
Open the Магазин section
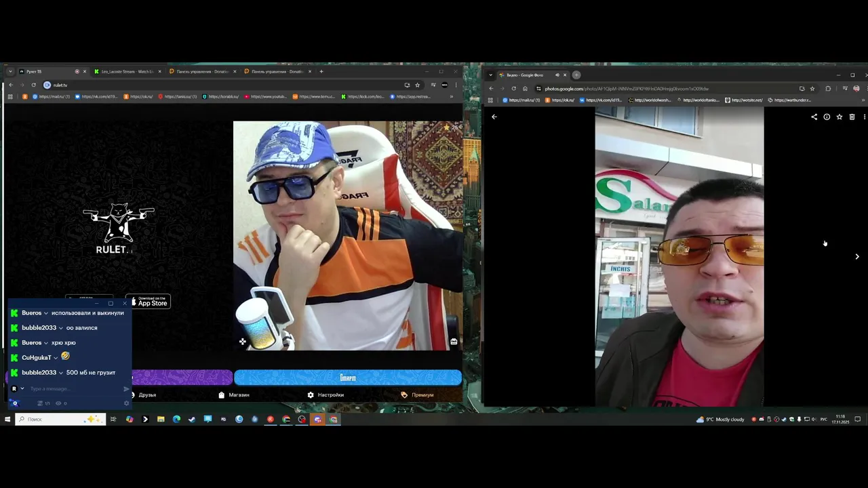(234, 394)
